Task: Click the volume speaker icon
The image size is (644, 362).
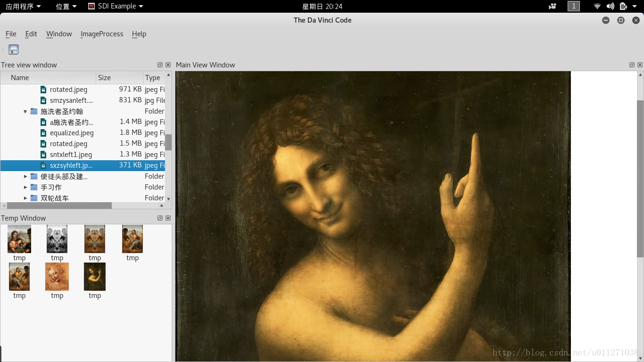Action: click(610, 6)
